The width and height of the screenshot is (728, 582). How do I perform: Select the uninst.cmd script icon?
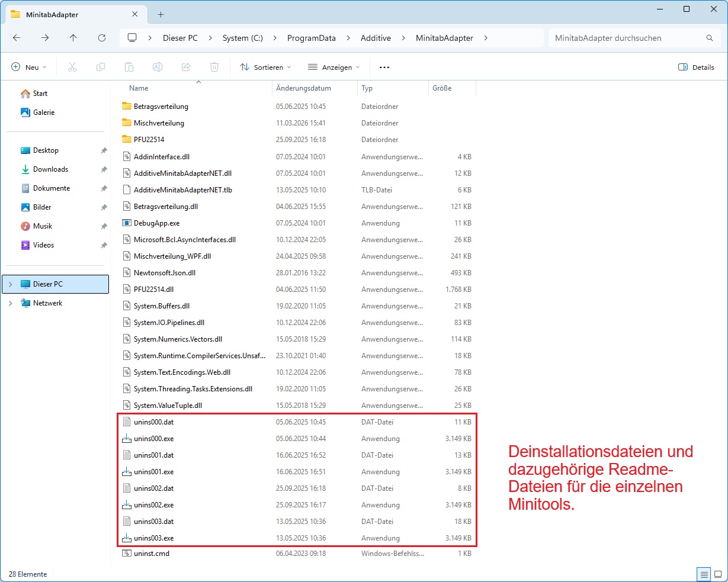(126, 553)
